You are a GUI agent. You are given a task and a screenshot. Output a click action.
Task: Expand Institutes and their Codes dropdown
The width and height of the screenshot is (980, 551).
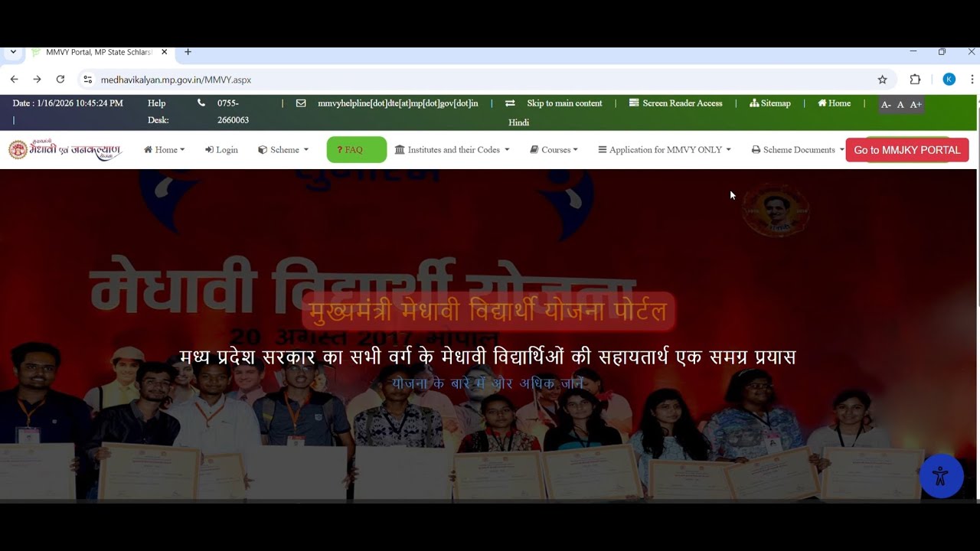tap(452, 150)
